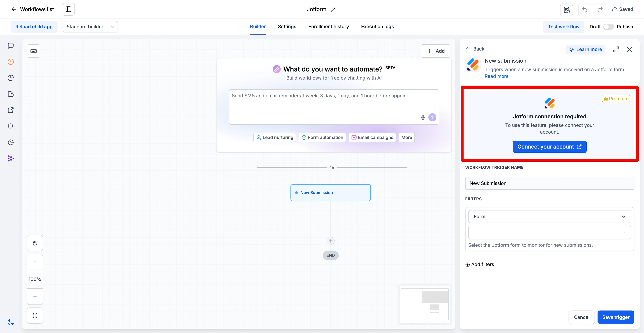Image resolution: width=644 pixels, height=333 pixels.
Task: Zoom out with the minus button
Action: tap(35, 297)
